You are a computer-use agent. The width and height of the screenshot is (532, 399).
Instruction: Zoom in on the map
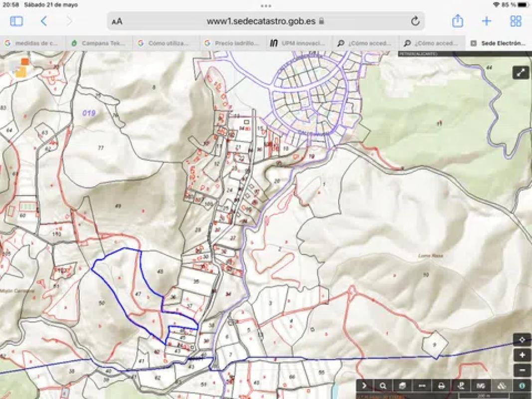[522, 355]
